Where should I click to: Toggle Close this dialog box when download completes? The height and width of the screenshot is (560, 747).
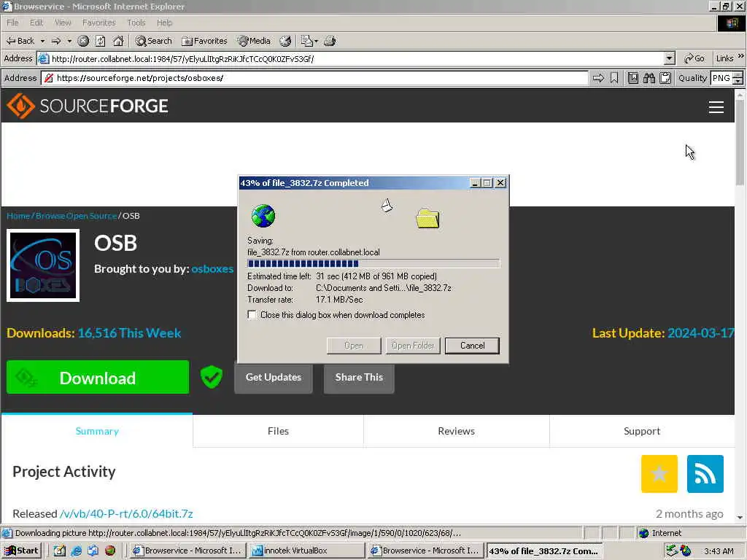tap(252, 315)
